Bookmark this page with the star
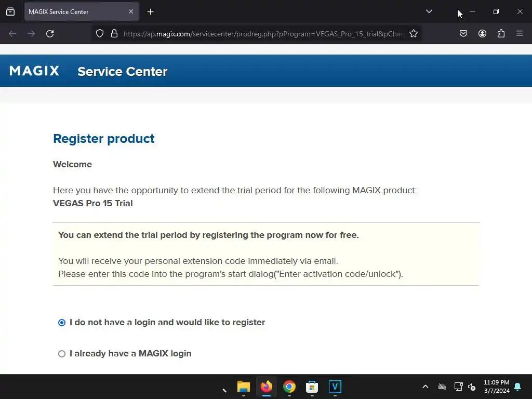This screenshot has height=399, width=532. (413, 34)
